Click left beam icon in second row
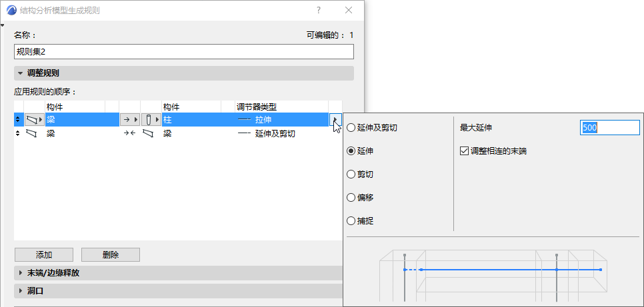 point(32,134)
